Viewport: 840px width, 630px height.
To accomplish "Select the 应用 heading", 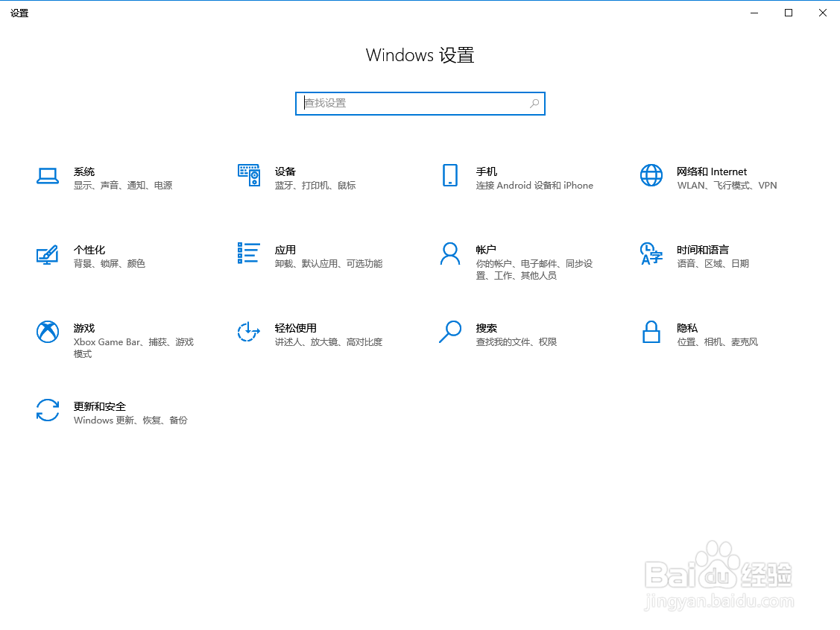I will click(x=285, y=250).
